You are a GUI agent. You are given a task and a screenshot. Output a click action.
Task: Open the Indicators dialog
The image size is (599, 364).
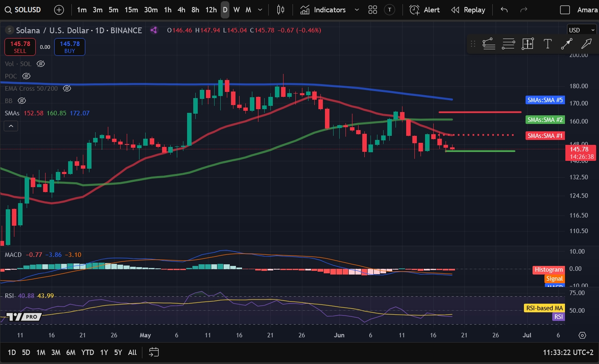click(x=323, y=10)
